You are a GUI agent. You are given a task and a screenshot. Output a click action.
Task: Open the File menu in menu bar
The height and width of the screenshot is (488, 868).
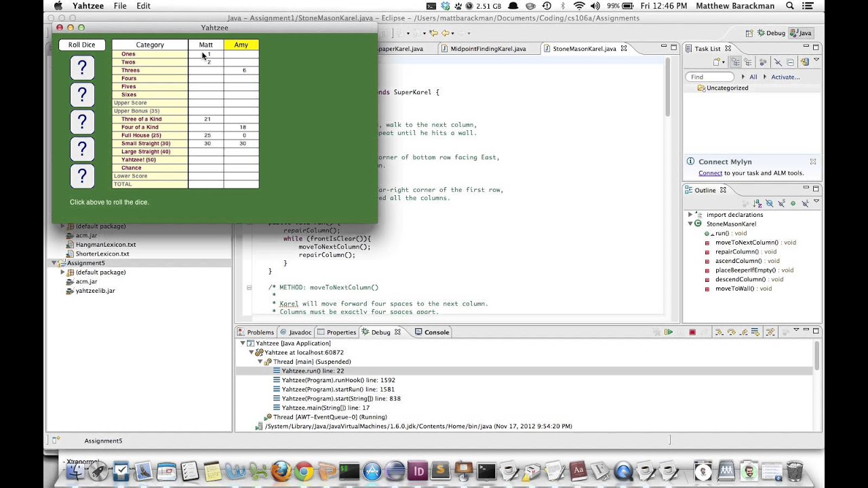tap(120, 6)
